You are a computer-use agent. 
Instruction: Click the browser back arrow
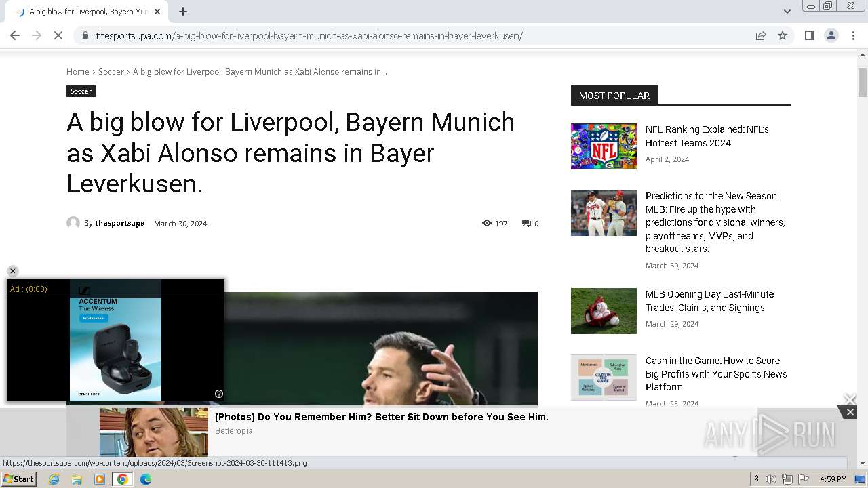15,35
